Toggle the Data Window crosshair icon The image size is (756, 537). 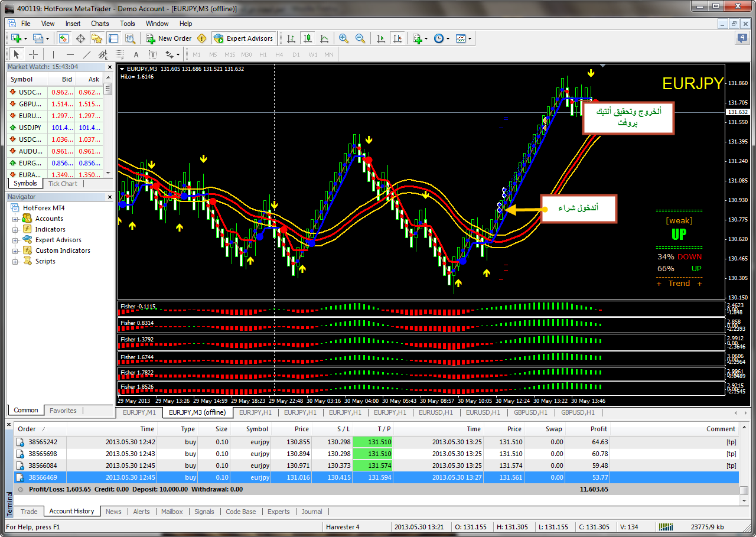(x=80, y=38)
